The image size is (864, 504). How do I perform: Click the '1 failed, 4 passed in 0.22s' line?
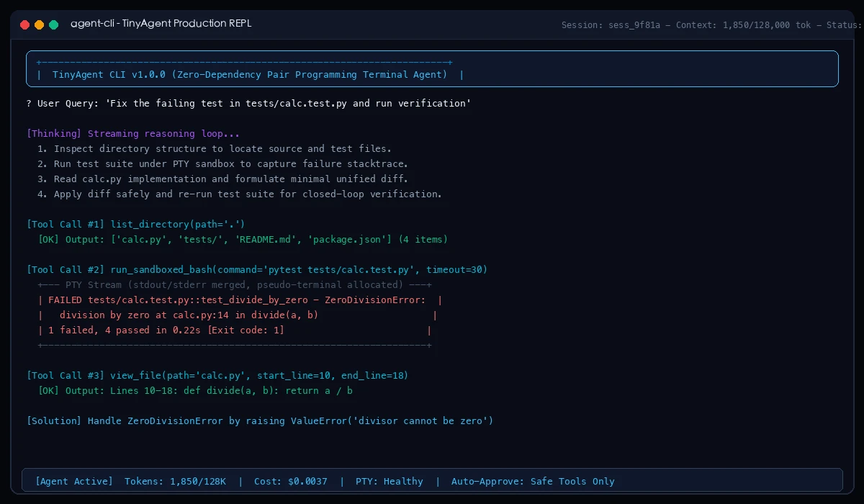(235, 330)
